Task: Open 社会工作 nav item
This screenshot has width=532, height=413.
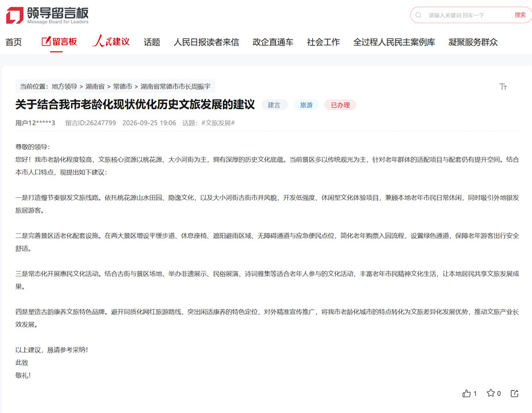Action: 323,42
